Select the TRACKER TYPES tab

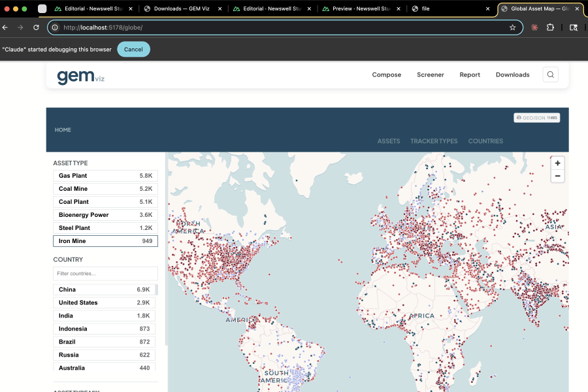point(434,141)
